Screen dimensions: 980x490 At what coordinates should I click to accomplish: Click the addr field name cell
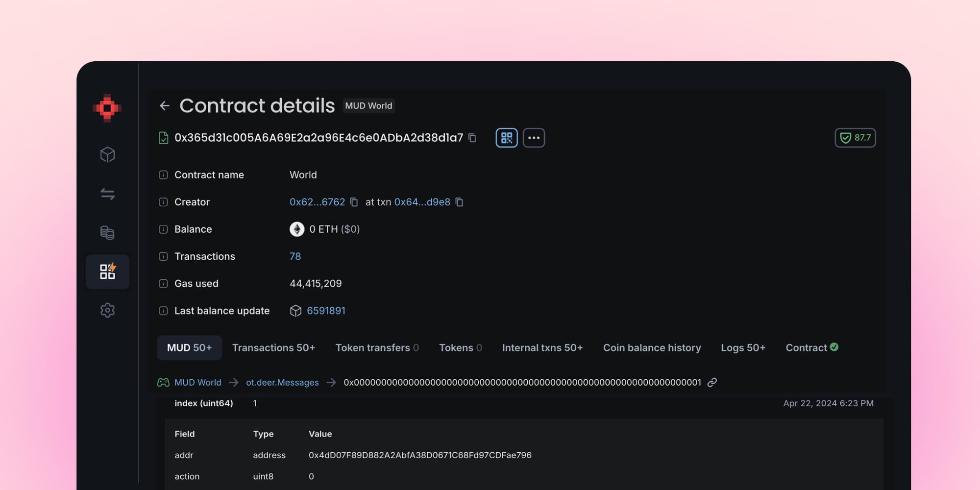(184, 455)
